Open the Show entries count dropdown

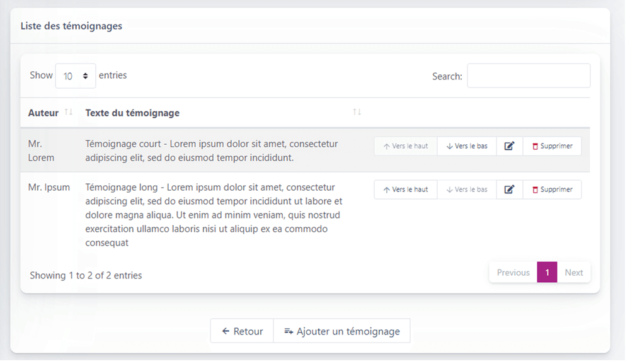click(x=76, y=76)
